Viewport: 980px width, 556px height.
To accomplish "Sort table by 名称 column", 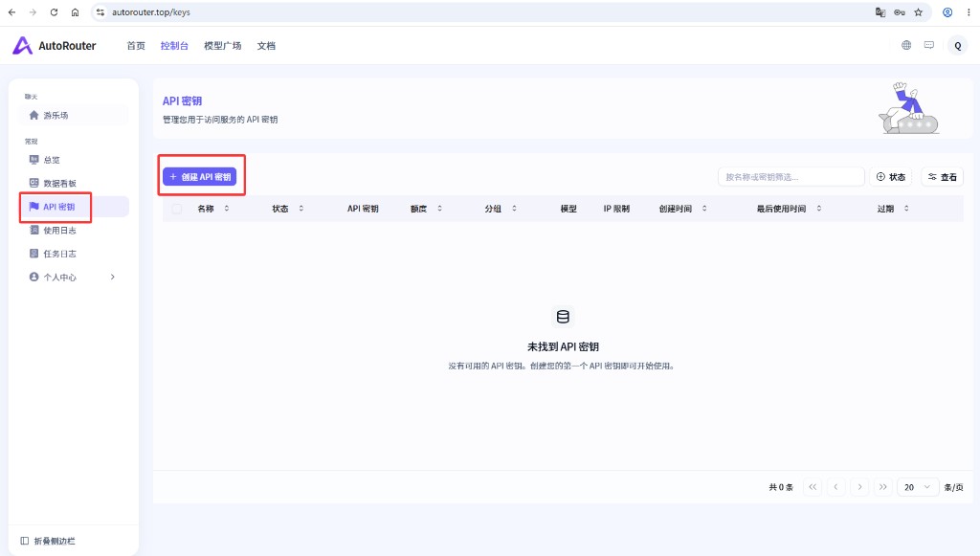I will (213, 209).
